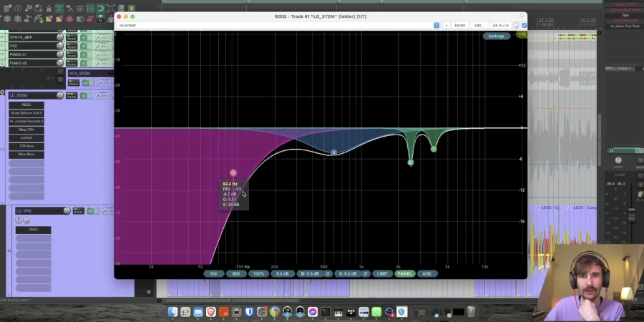
Task: Open the 2/4 in 2 out pin connector
Action: click(501, 26)
